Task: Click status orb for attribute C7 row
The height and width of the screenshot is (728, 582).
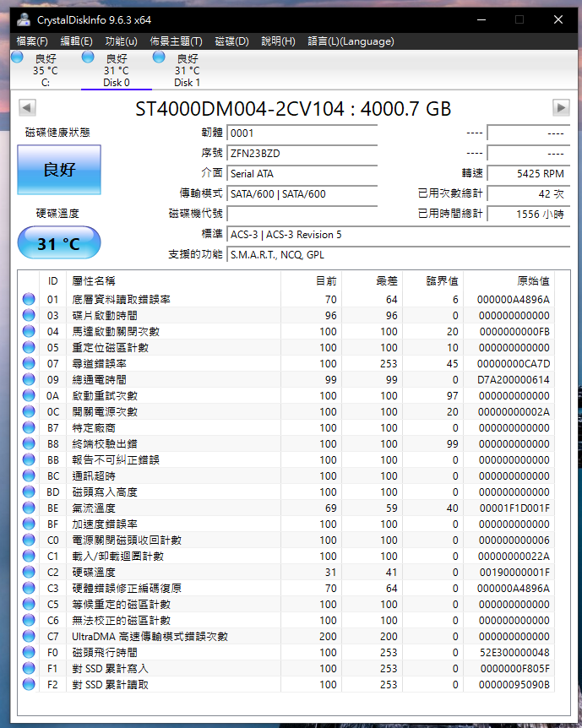Action: (x=29, y=636)
